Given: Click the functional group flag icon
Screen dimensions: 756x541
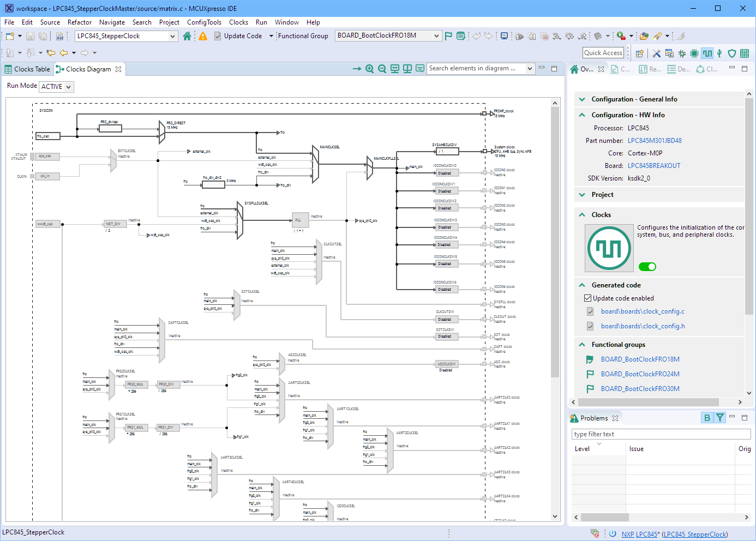Looking at the screenshot, I should 448,36.
